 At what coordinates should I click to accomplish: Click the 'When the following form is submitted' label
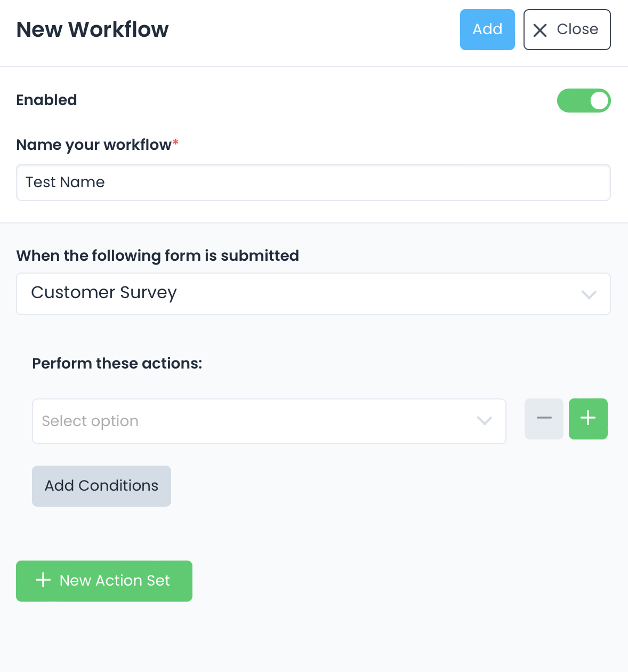coord(158,255)
